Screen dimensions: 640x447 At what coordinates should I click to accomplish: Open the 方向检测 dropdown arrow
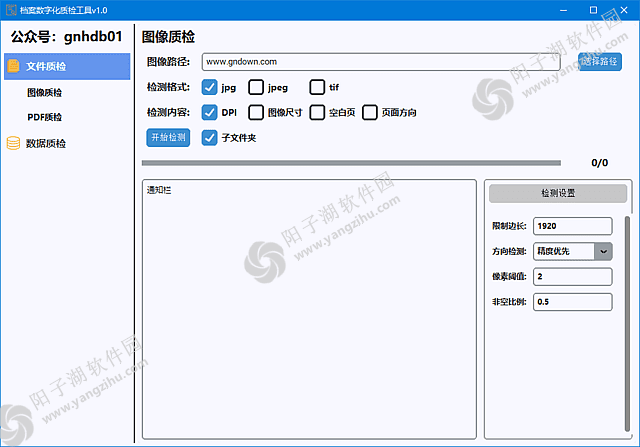pos(603,251)
